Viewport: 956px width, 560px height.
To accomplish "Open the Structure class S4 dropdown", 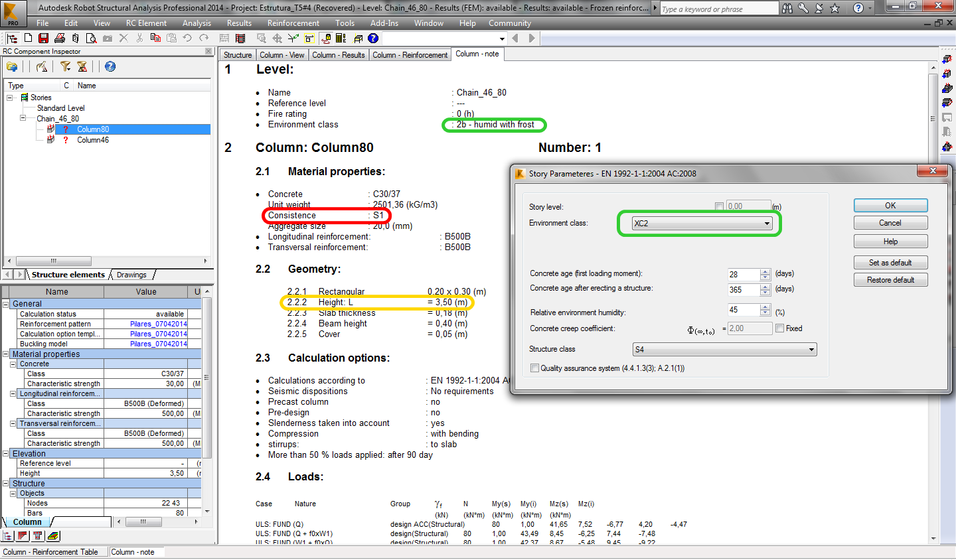I will [x=811, y=349].
